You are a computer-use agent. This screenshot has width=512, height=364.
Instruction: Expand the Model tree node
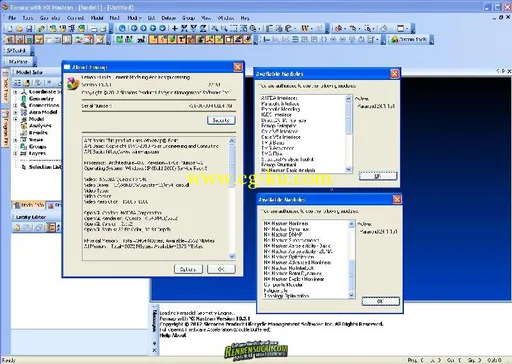click(x=15, y=119)
